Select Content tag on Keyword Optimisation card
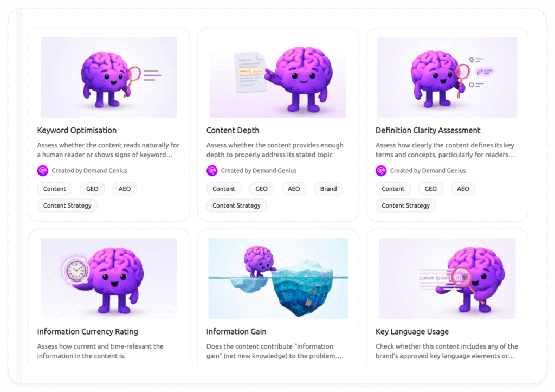This screenshot has width=555, height=392. point(55,189)
